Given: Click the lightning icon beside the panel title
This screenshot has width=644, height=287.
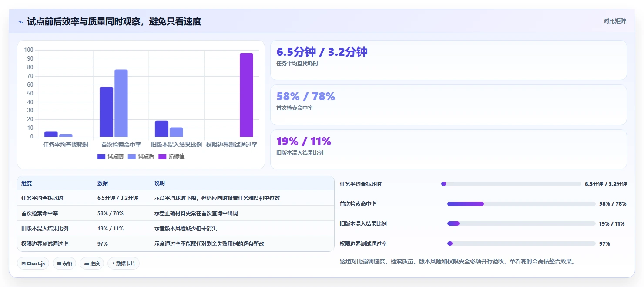Looking at the screenshot, I should (20, 22).
